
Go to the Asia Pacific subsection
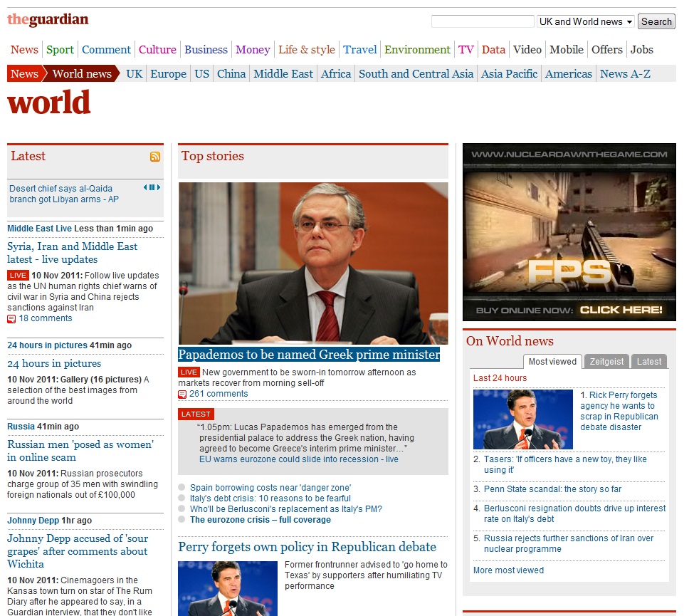[x=510, y=74]
